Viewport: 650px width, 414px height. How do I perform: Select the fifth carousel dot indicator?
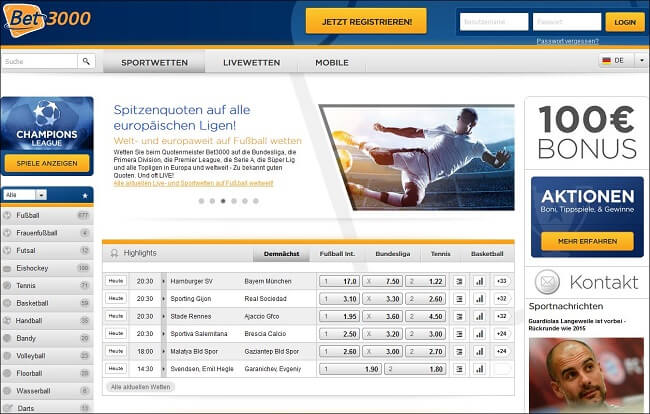click(x=245, y=201)
